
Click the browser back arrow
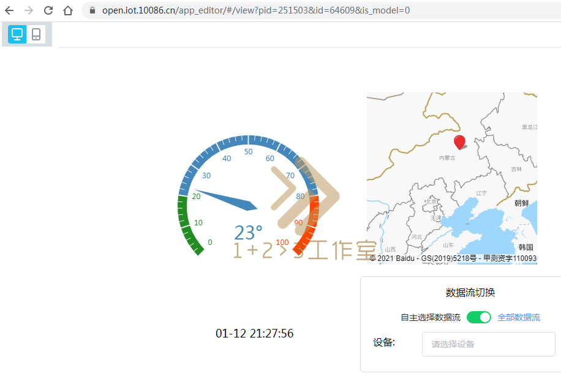(x=9, y=10)
